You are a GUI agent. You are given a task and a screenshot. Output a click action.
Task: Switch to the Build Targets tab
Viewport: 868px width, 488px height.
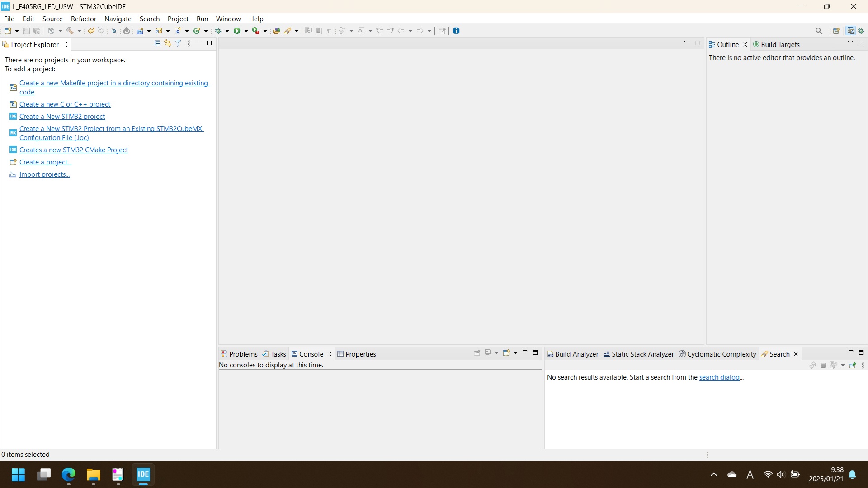pyautogui.click(x=776, y=44)
